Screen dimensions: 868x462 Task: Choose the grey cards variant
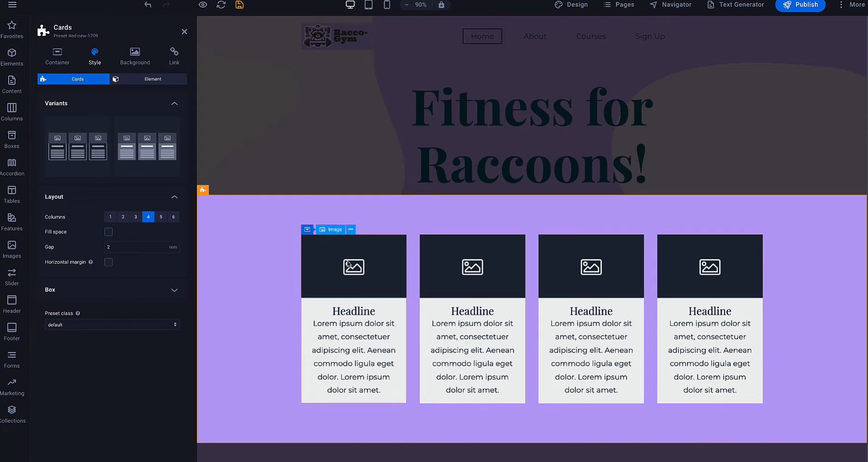tap(147, 146)
